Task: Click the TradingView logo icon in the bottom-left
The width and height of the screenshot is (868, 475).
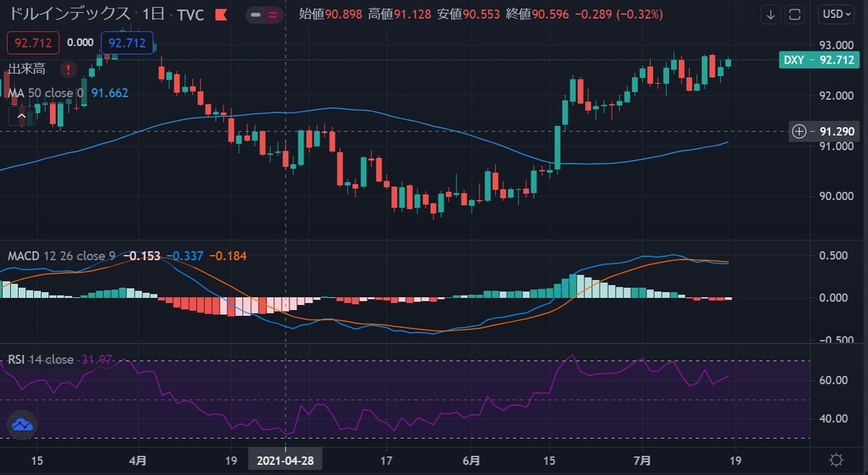Action: click(x=21, y=425)
